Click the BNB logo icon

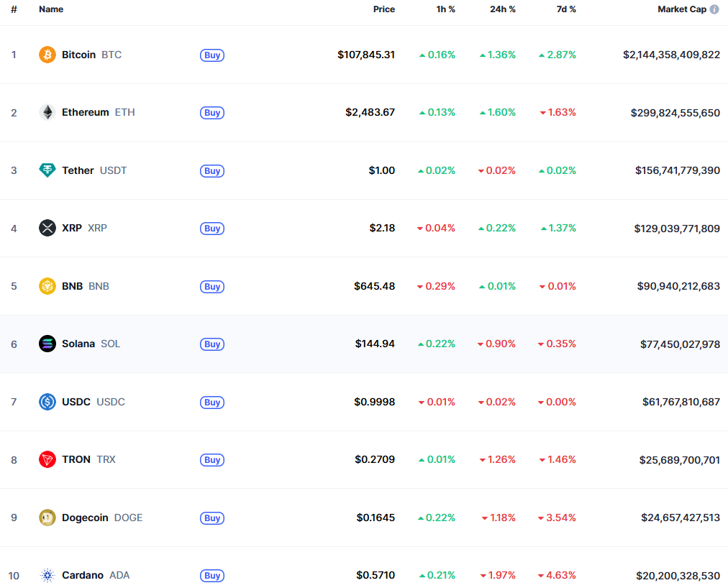tap(47, 286)
